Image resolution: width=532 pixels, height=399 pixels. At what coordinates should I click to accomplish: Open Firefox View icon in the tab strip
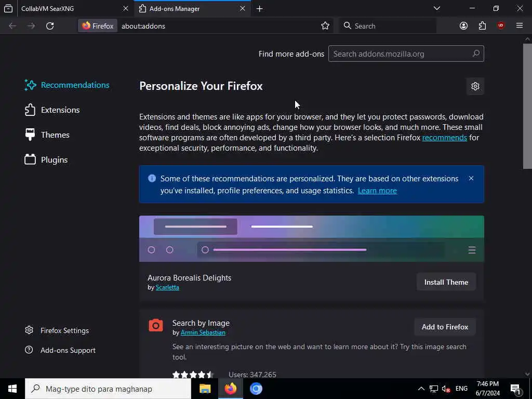(8, 8)
